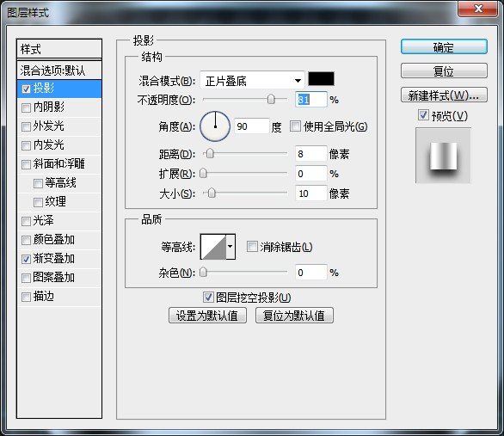Click the 角度 value field showing 90
This screenshot has height=436, width=504.
click(x=252, y=126)
